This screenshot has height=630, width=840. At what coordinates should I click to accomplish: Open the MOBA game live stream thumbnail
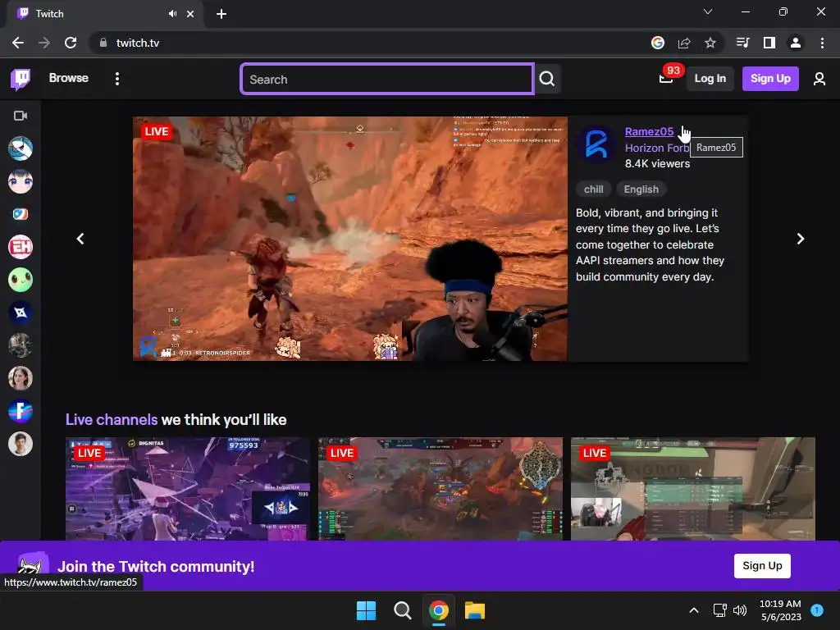pos(441,489)
